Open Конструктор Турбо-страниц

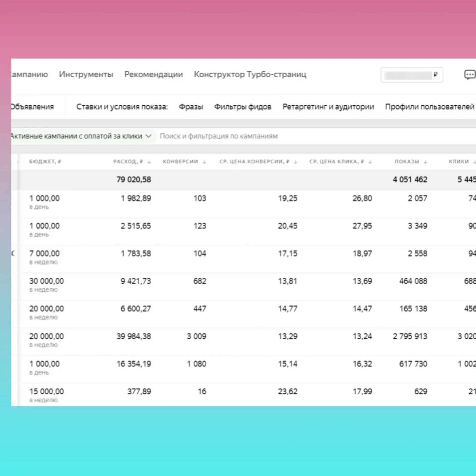[250, 74]
